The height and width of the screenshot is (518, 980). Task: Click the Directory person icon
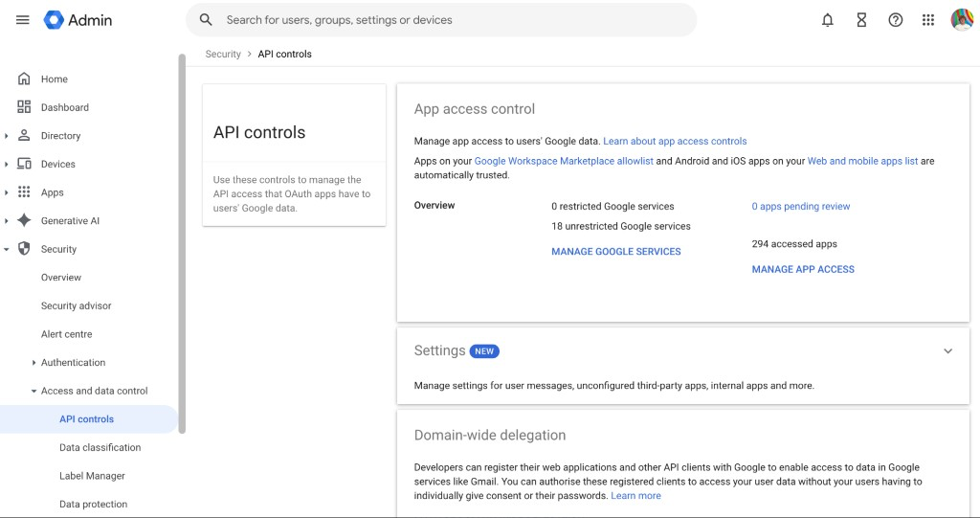point(24,135)
